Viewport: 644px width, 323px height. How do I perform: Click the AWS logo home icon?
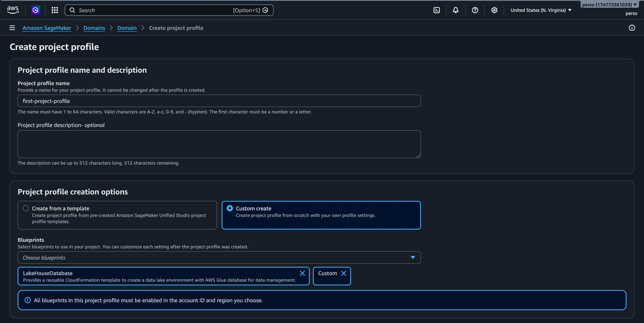coord(13,10)
